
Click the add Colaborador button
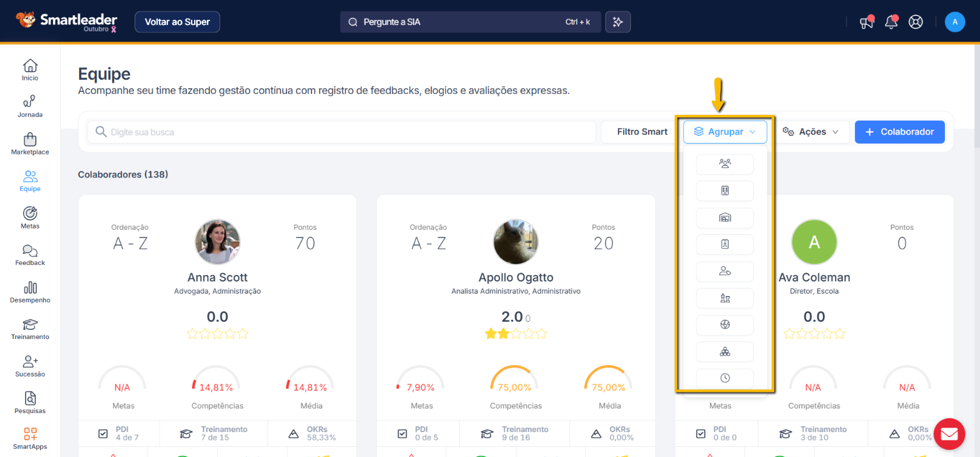pyautogui.click(x=899, y=132)
